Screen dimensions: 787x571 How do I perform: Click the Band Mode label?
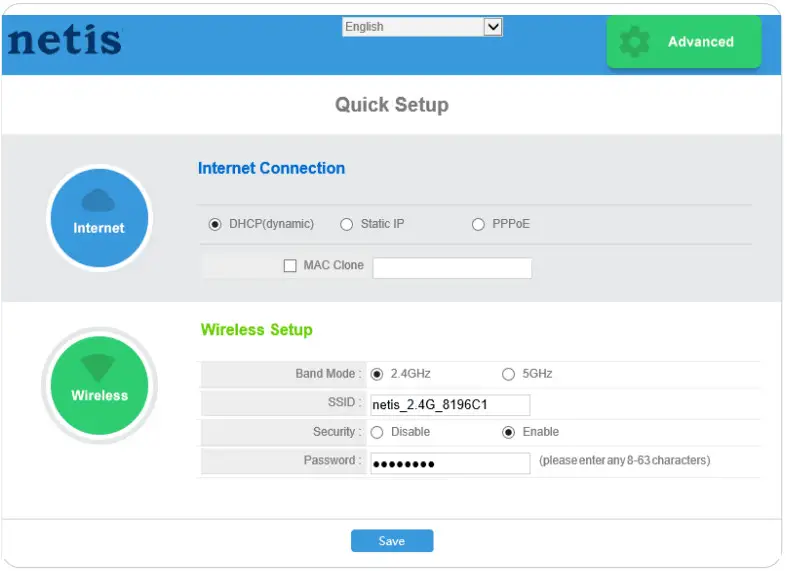pyautogui.click(x=328, y=374)
